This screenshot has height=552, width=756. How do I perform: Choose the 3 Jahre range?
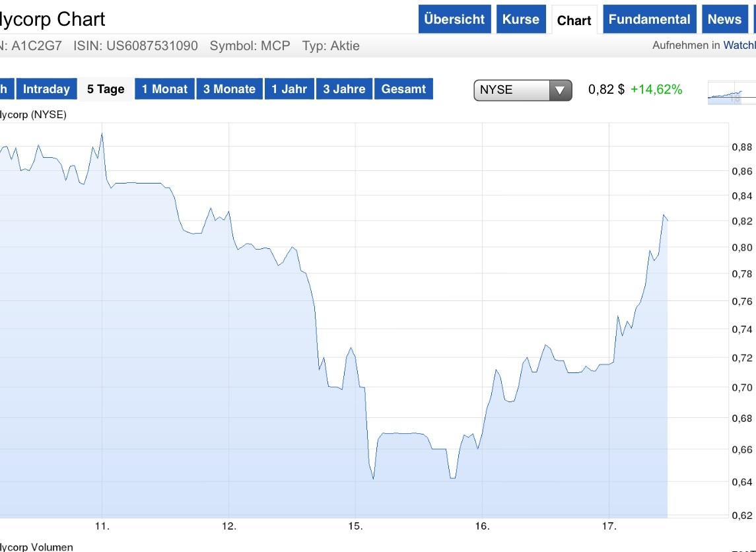pyautogui.click(x=344, y=89)
